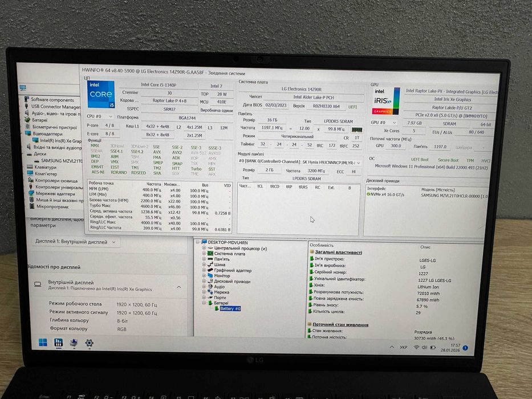The width and height of the screenshot is (532, 399).
Task: Collapse the Внутрішній дисплей section chevron
Action: click(179, 287)
